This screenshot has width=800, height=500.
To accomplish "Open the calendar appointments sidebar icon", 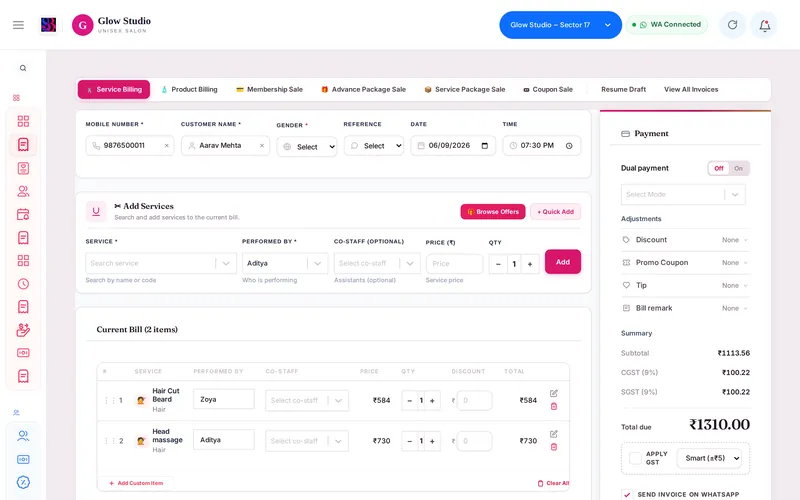I will (23, 214).
